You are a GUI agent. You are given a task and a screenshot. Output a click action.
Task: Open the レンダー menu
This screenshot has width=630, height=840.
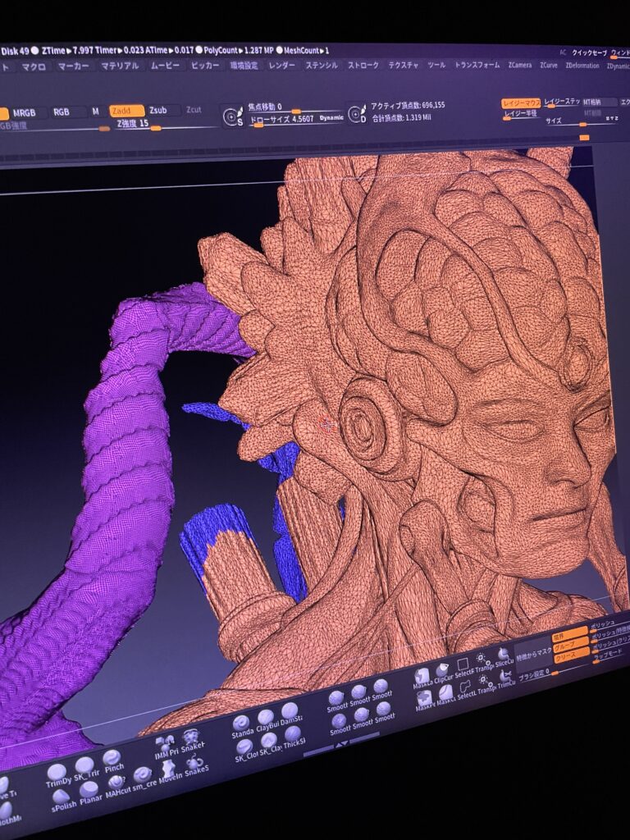tap(282, 65)
